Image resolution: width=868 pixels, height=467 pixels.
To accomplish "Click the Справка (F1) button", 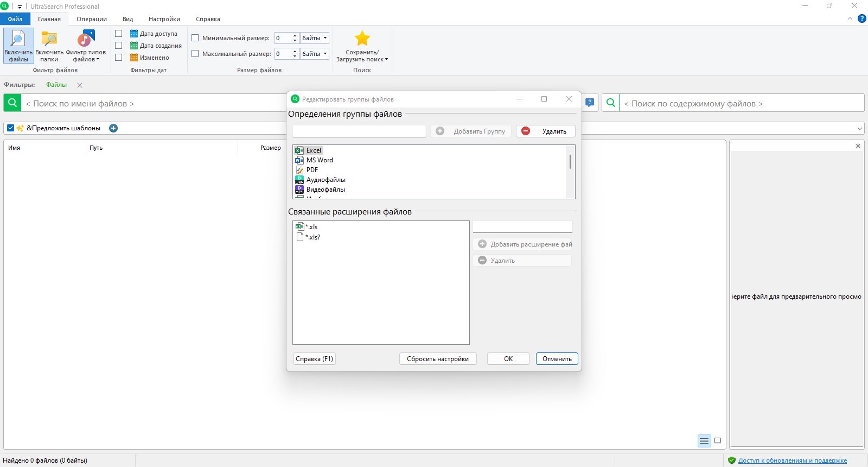I will [x=315, y=359].
